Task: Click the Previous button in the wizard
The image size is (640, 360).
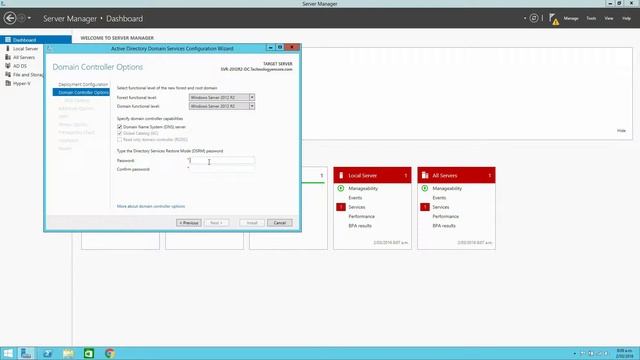Action: point(189,223)
